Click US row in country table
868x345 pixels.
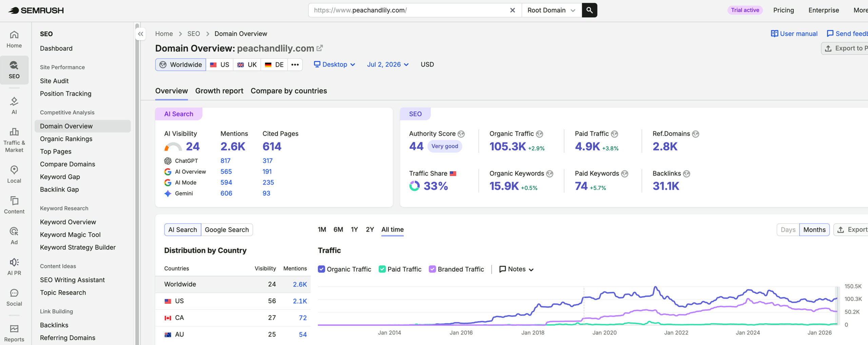pos(233,301)
